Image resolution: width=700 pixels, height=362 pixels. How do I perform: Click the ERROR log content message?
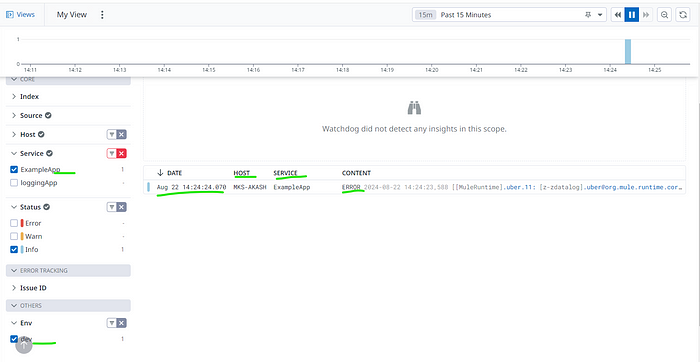point(512,187)
